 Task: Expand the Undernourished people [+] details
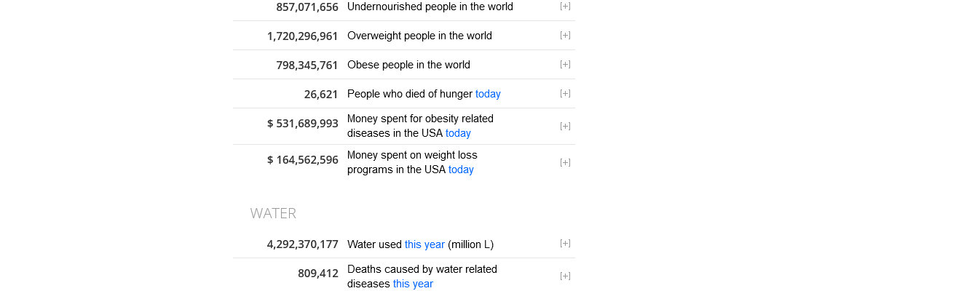565,6
